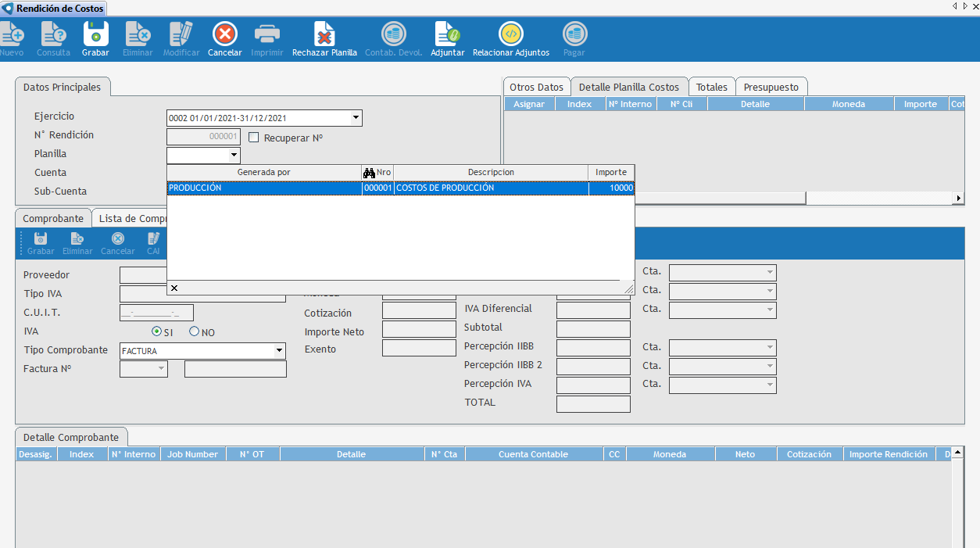Image resolution: width=980 pixels, height=548 pixels.
Task: Close the planilla popup with small X
Action: coord(174,288)
